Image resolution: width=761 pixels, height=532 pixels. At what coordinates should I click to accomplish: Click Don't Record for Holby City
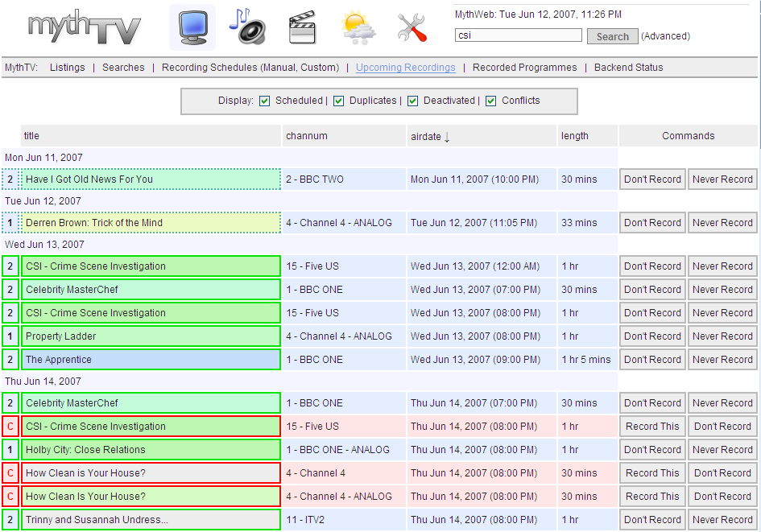click(652, 450)
